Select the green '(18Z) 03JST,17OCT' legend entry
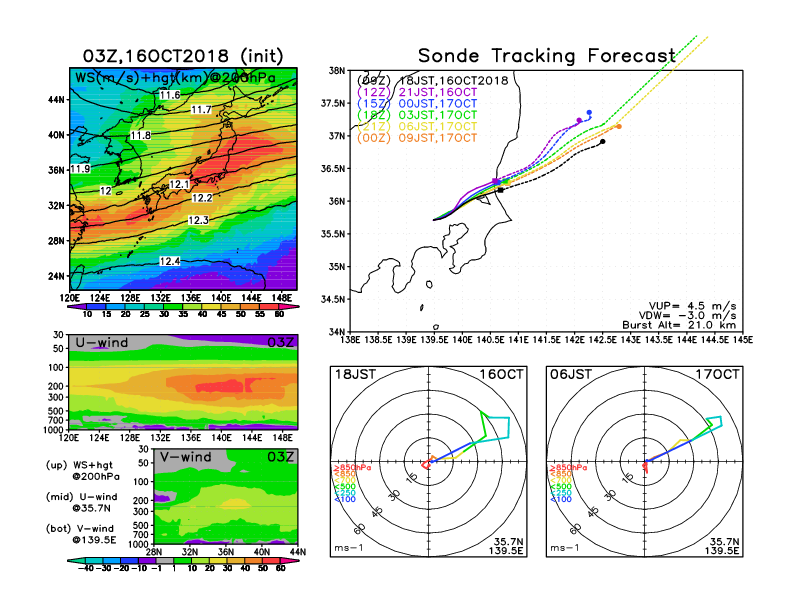 (417, 115)
